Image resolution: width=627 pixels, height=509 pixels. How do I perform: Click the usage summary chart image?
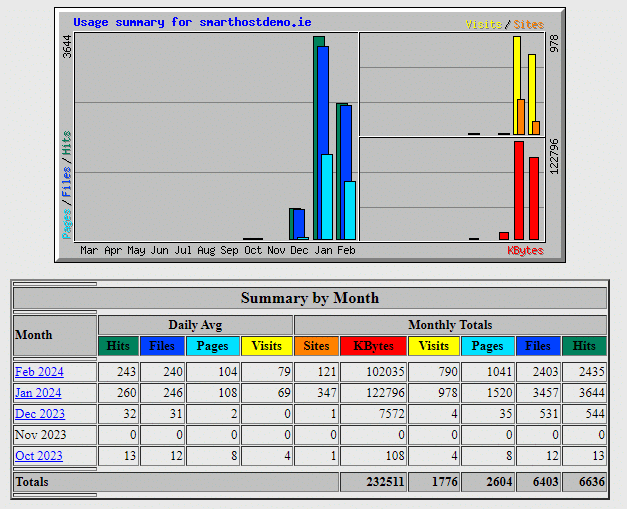[x=310, y=135]
